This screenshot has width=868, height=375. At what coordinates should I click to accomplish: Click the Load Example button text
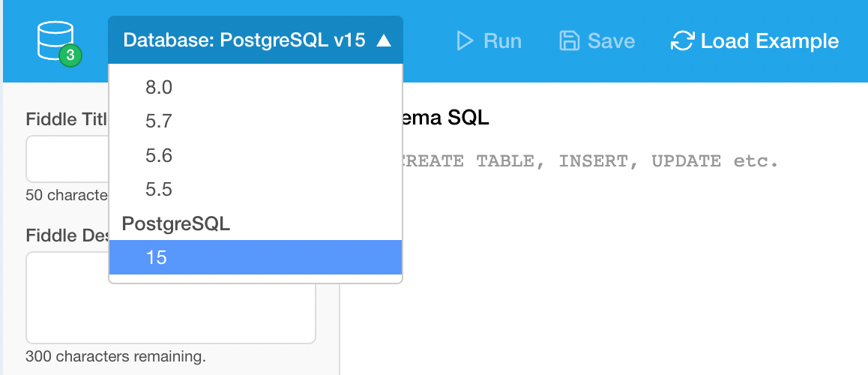click(x=770, y=40)
